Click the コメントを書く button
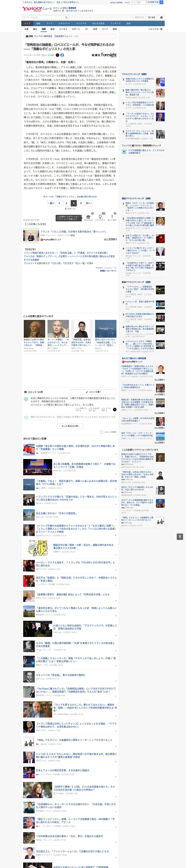 93,392
